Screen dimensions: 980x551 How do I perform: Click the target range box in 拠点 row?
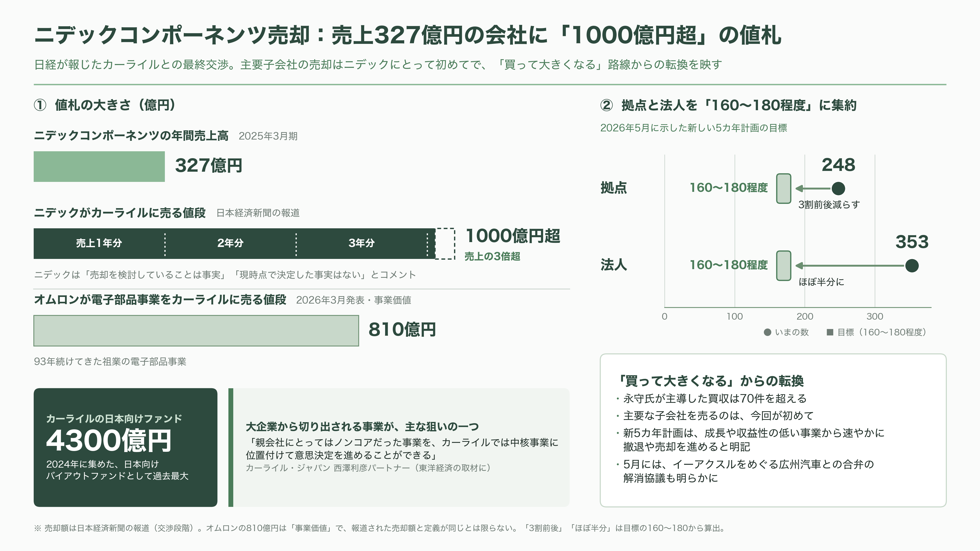784,188
